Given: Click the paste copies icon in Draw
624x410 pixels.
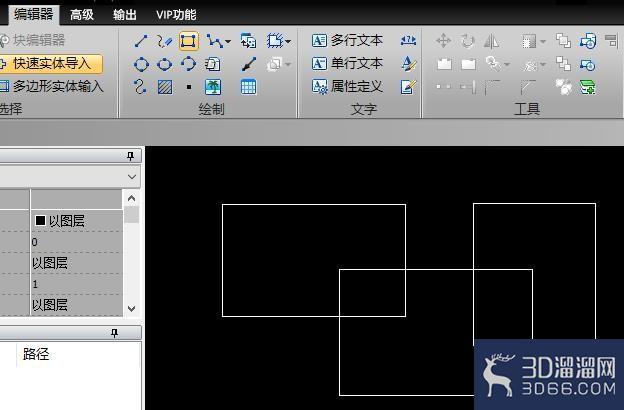Looking at the screenshot, I should click(213, 64).
